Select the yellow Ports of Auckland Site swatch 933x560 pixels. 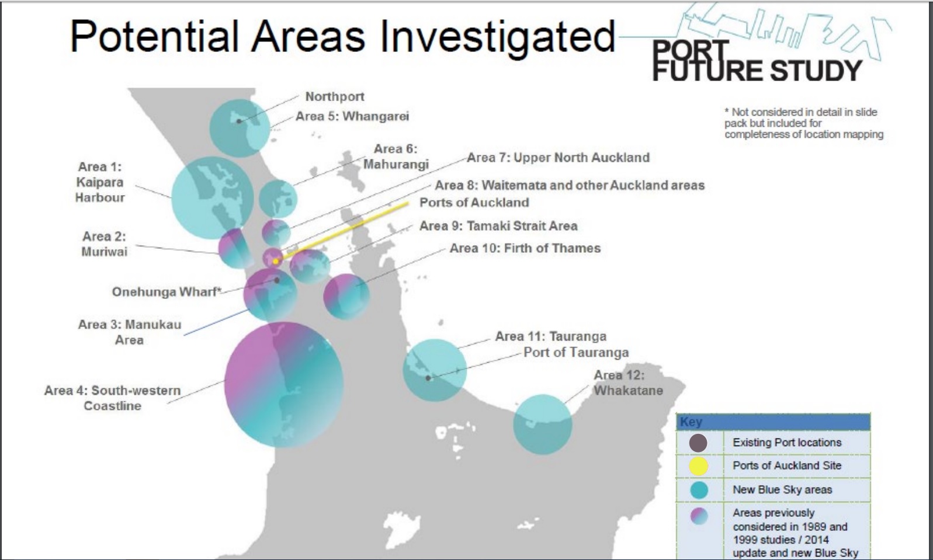pyautogui.click(x=698, y=466)
